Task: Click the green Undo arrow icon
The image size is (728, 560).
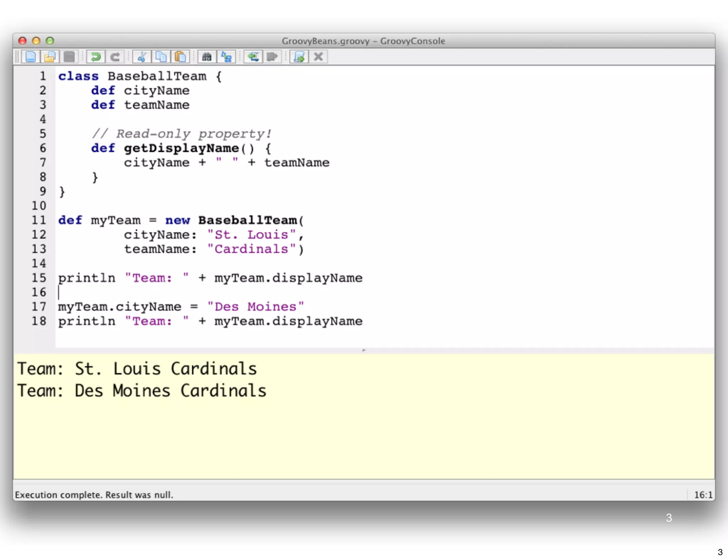Action: 96,57
